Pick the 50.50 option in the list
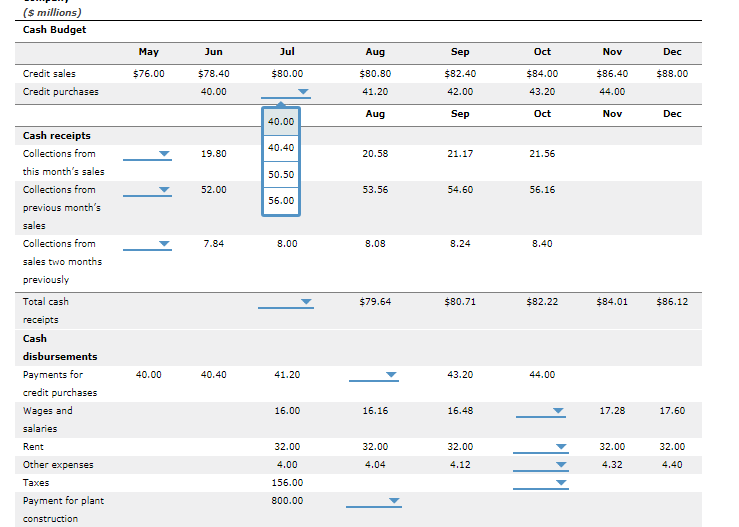Screen dimensions: 739x527 (281, 174)
